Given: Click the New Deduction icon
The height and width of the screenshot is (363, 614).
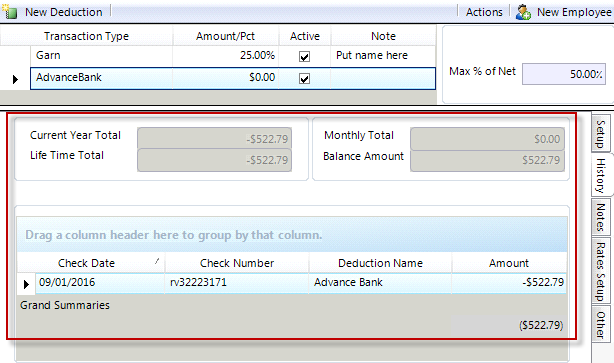Looking at the screenshot, I should [9, 12].
